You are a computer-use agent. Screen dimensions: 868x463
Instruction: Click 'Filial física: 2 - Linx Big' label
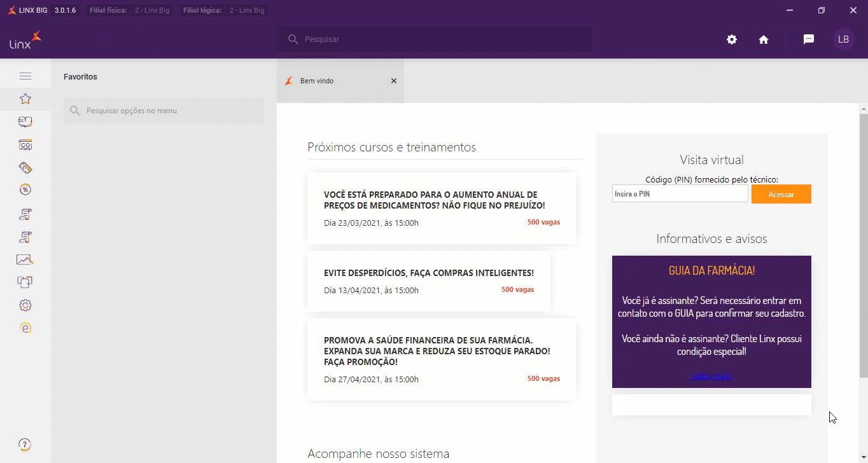coord(130,10)
